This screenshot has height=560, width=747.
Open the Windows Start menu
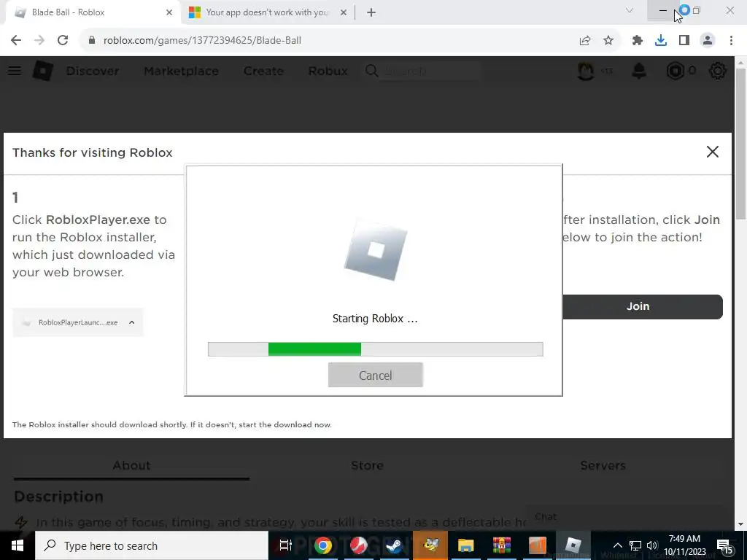coord(18,545)
